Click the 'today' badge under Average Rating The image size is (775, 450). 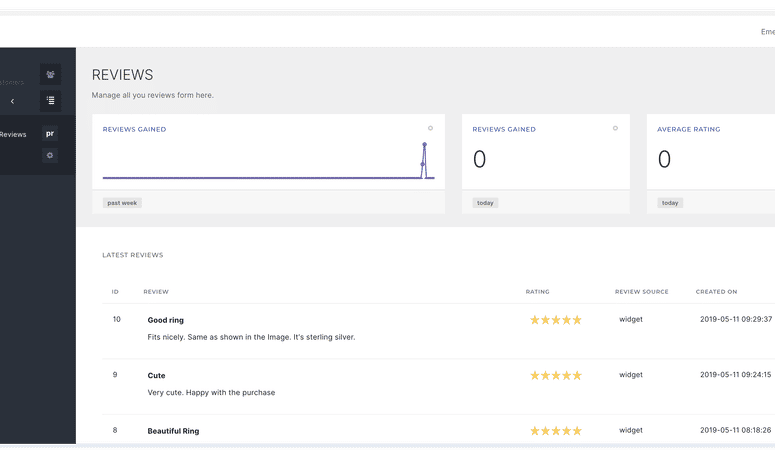pyautogui.click(x=670, y=203)
